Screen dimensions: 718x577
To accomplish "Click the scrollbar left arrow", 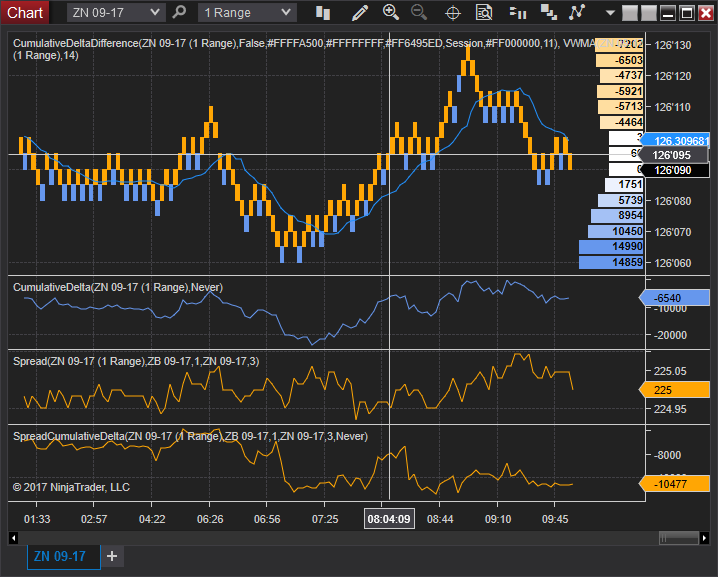I will coord(13,538).
